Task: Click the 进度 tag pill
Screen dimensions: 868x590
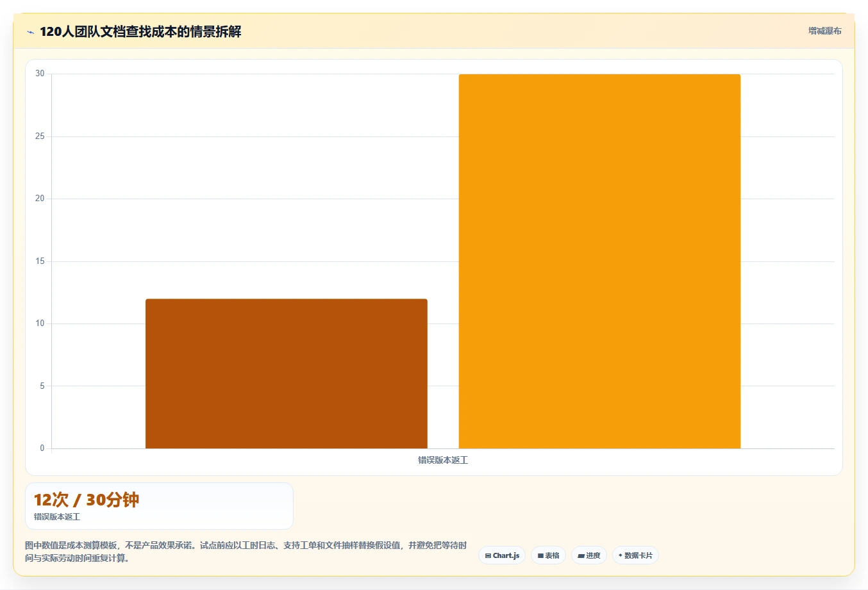Action: point(589,555)
